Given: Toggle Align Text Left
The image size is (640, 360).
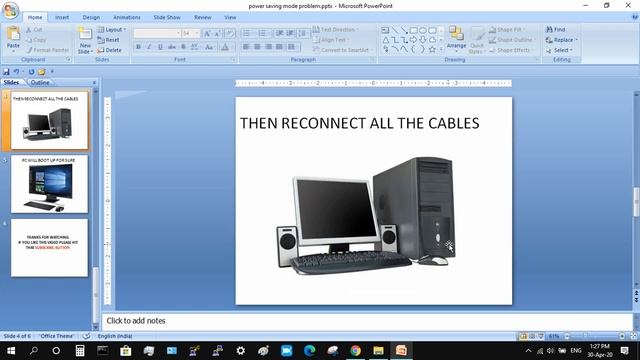Looking at the screenshot, I should pyautogui.click(x=246, y=47).
